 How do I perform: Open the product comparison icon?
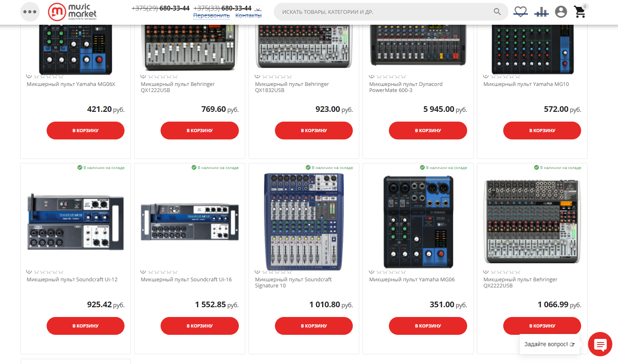click(x=541, y=12)
